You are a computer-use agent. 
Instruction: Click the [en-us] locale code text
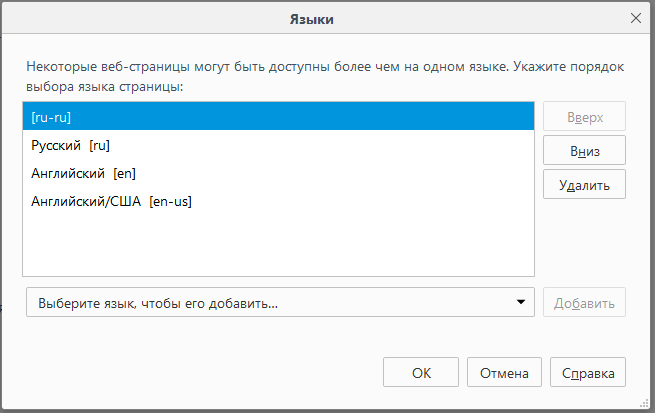point(170,201)
